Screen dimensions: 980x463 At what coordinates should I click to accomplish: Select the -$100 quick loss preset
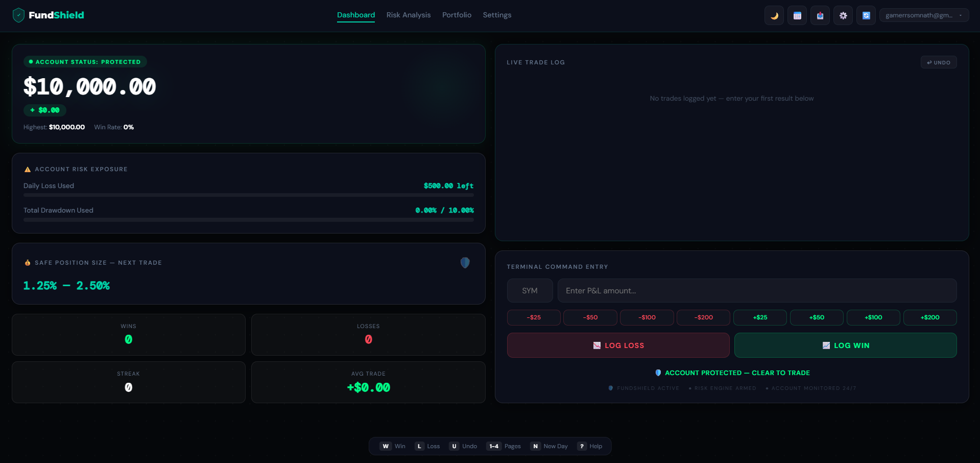coord(646,317)
